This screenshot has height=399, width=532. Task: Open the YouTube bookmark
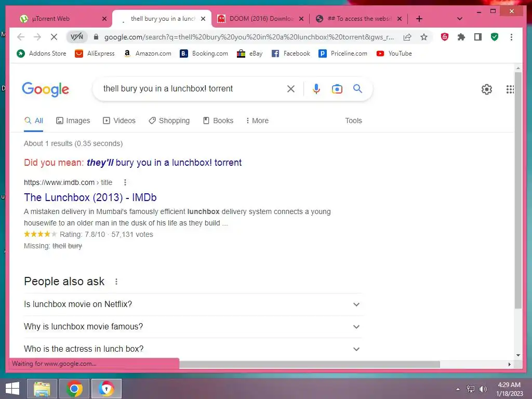394,54
